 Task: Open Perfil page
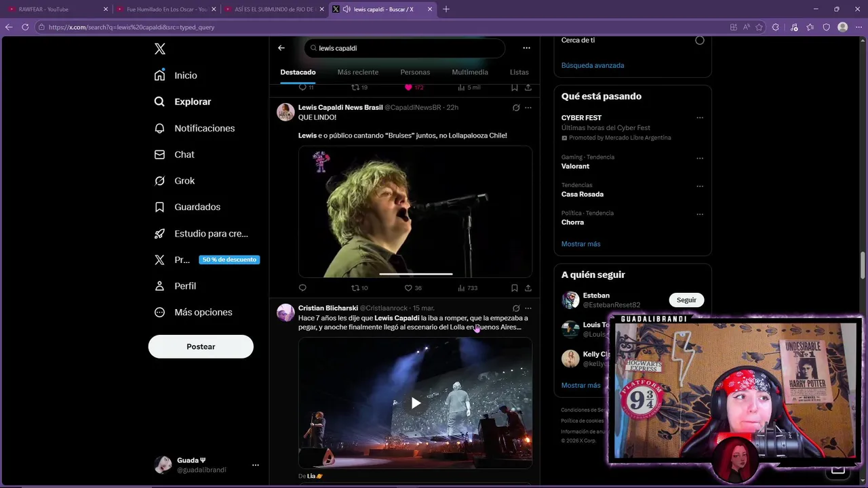[175, 286]
